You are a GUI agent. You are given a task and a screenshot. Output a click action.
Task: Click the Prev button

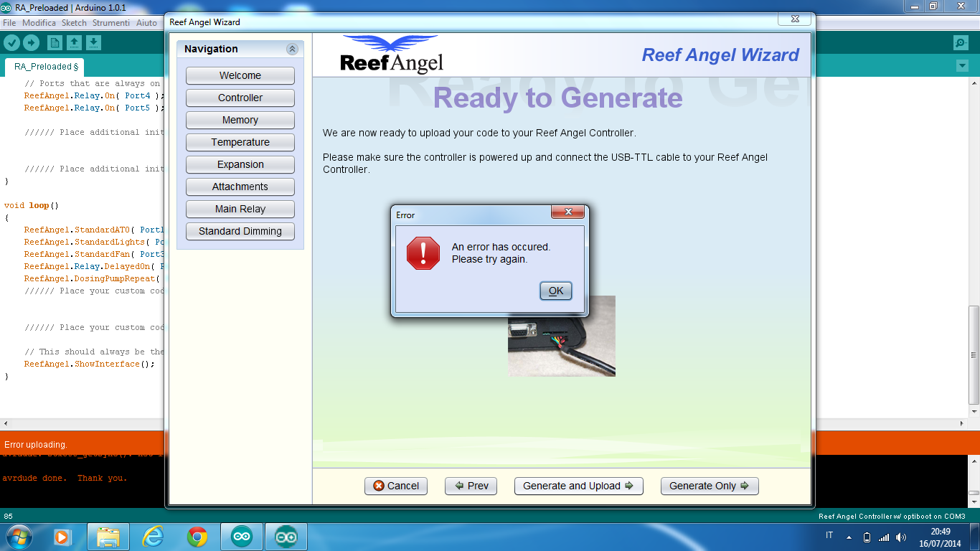471,486
